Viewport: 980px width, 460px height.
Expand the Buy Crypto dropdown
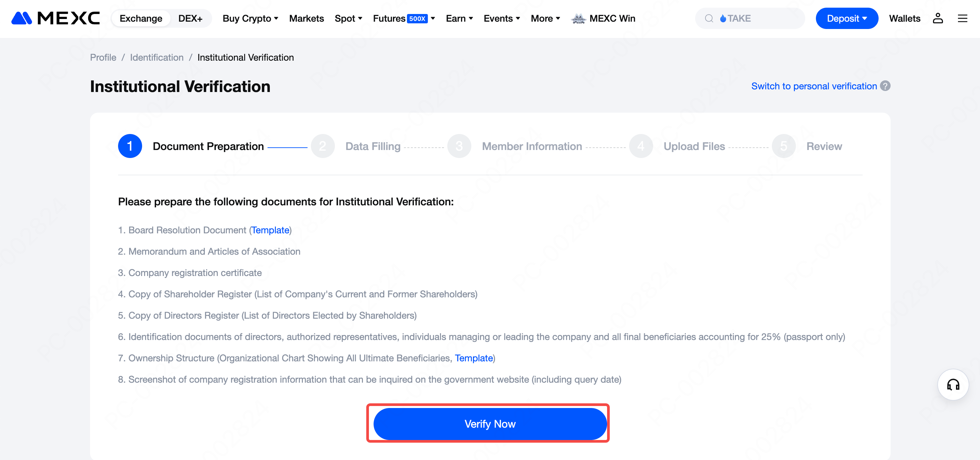tap(250, 18)
